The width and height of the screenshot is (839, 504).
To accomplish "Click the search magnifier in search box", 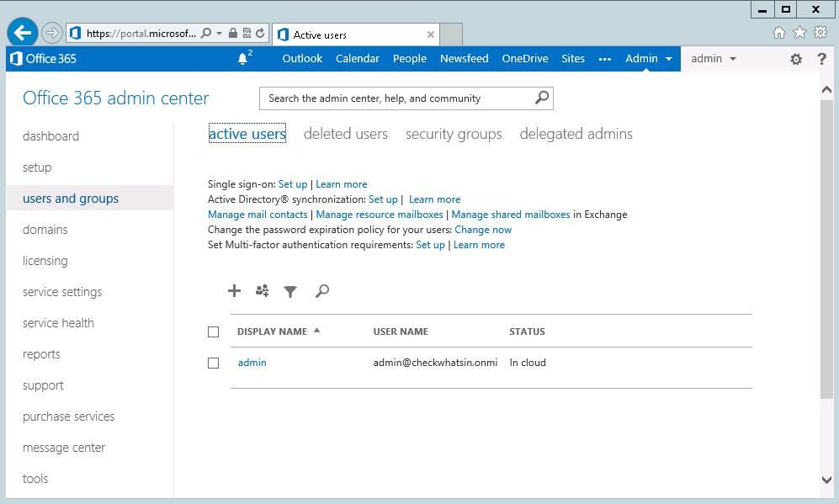I will (542, 98).
